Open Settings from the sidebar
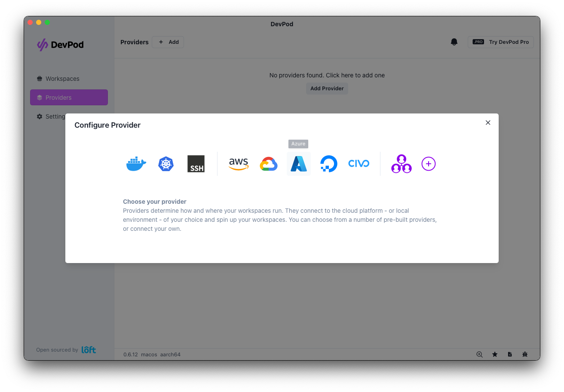 click(x=52, y=116)
